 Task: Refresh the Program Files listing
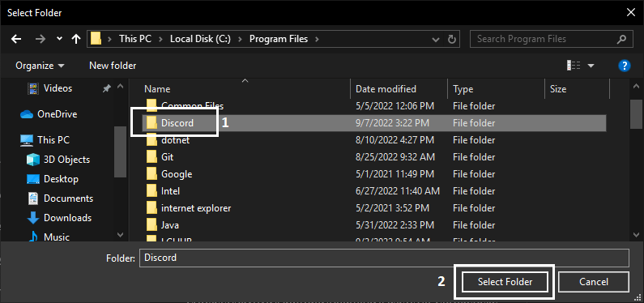coord(451,40)
